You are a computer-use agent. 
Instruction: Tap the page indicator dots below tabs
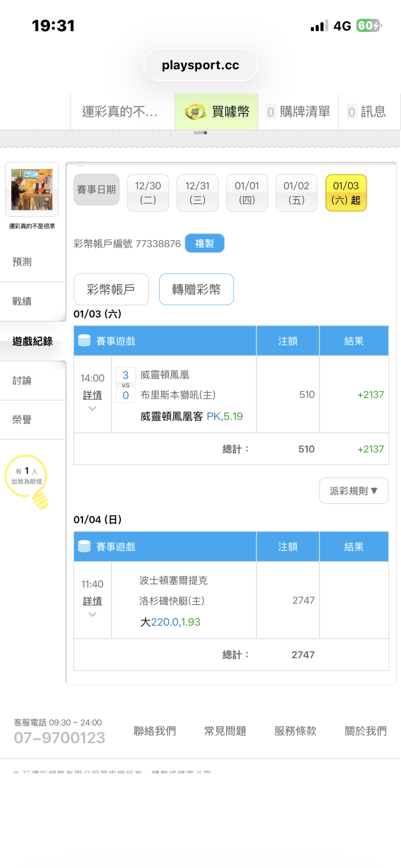coord(200,133)
